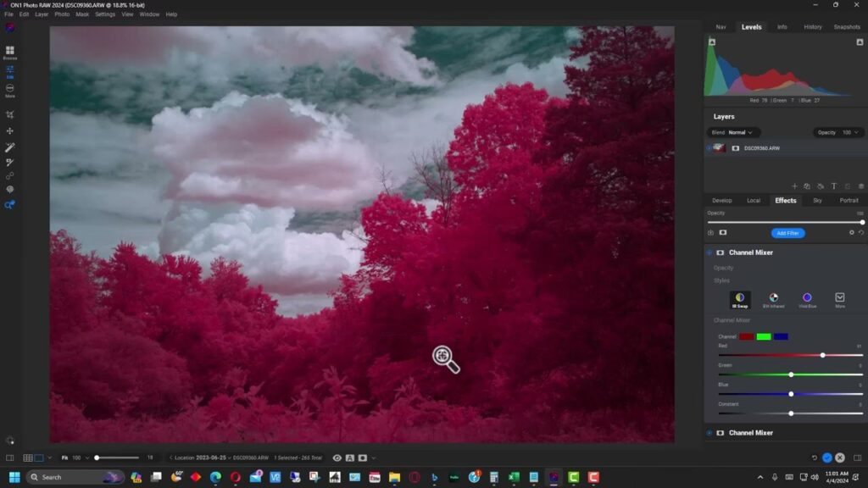868x488 pixels.
Task: Select the Move/Transform tool
Action: (10, 131)
